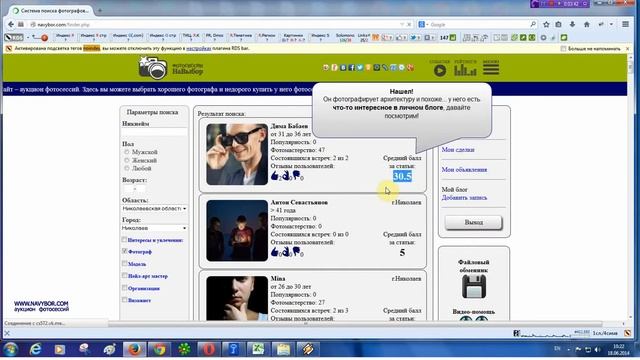Enable the Нейл-арт мастер checkbox
The height and width of the screenshot is (360, 640).
point(124,276)
